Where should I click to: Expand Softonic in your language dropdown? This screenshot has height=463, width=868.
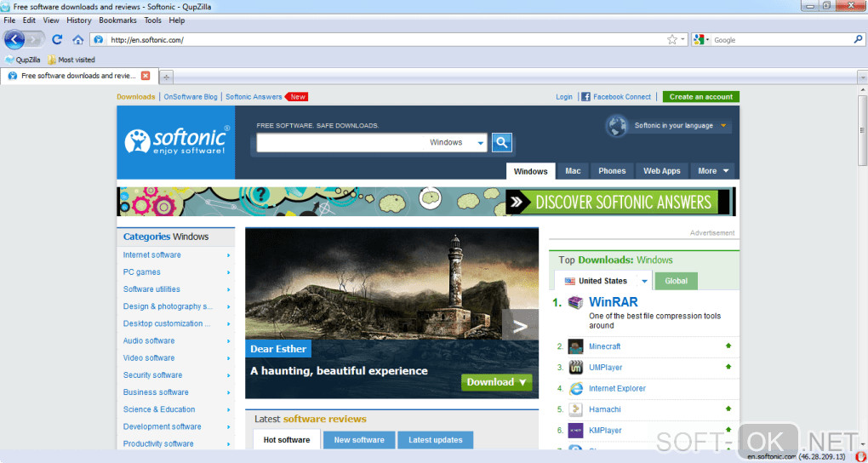point(723,126)
